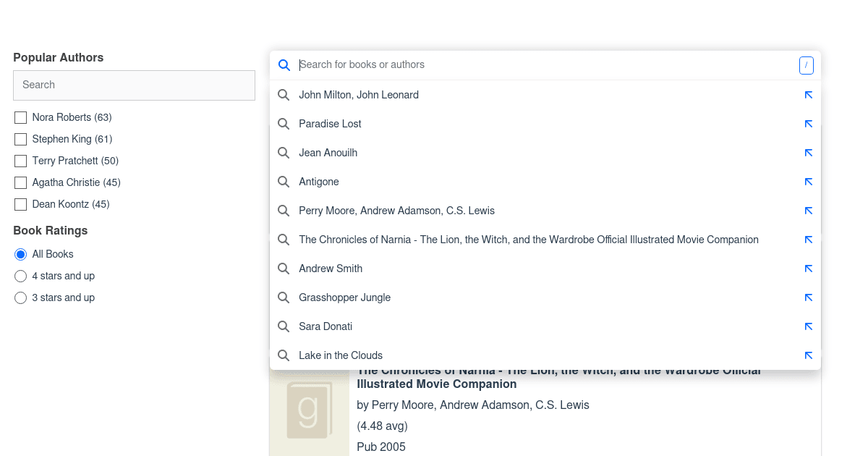Check the Dean Koontz filter
The image size is (868, 456).
tap(20, 204)
